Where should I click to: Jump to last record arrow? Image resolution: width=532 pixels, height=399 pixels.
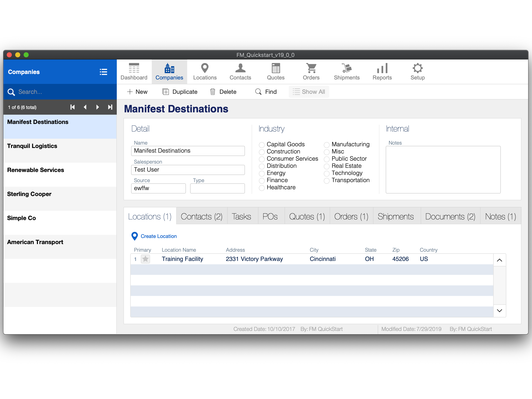click(110, 107)
